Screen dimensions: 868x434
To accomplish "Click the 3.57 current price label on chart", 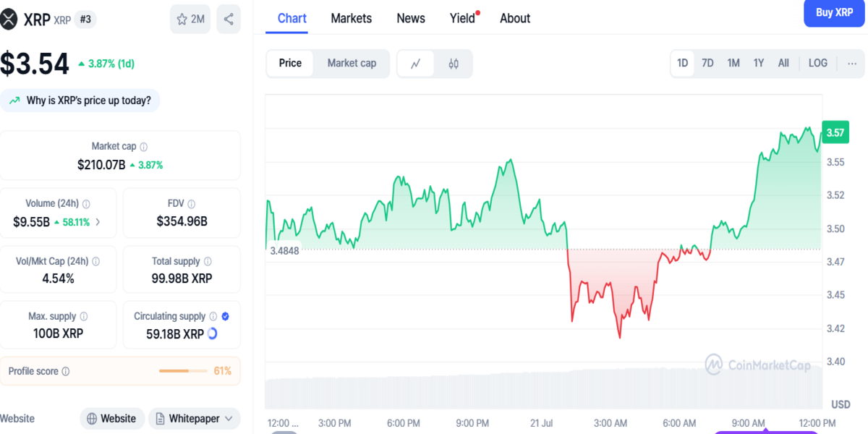I will tap(835, 132).
